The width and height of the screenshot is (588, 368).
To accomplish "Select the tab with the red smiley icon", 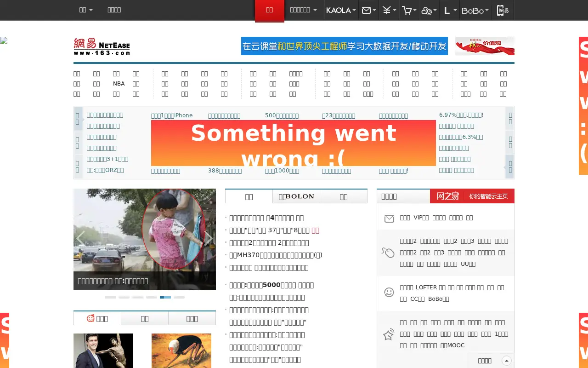I will tap(97, 318).
